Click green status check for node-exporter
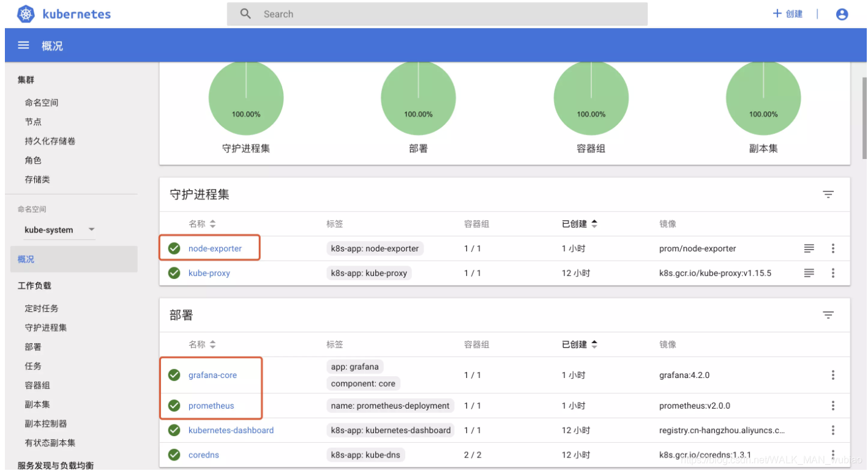 pyautogui.click(x=174, y=248)
